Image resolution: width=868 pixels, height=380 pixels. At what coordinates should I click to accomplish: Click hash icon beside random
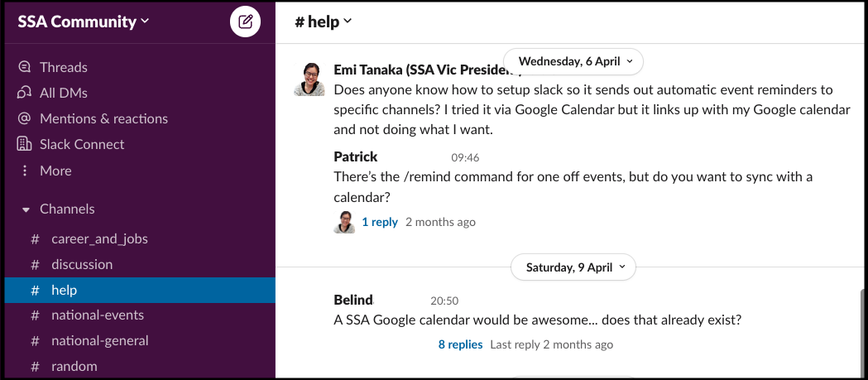pos(35,366)
